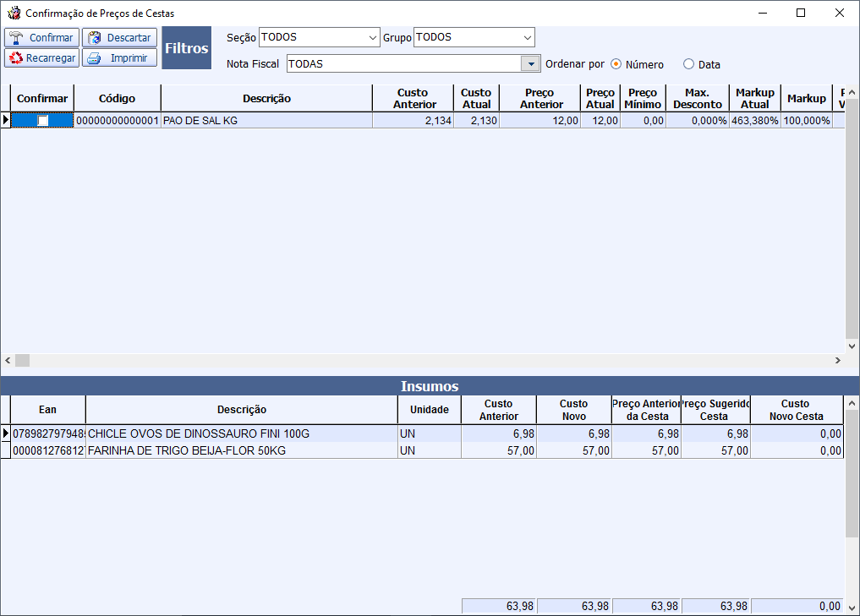Click the Preço Anterior column header
This screenshot has width=860, height=616.
(540, 99)
